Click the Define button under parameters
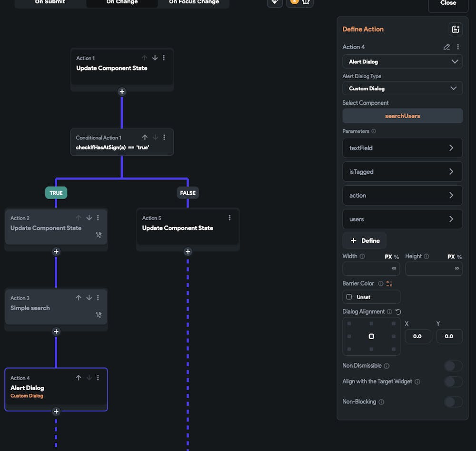The image size is (476, 451). tap(365, 241)
